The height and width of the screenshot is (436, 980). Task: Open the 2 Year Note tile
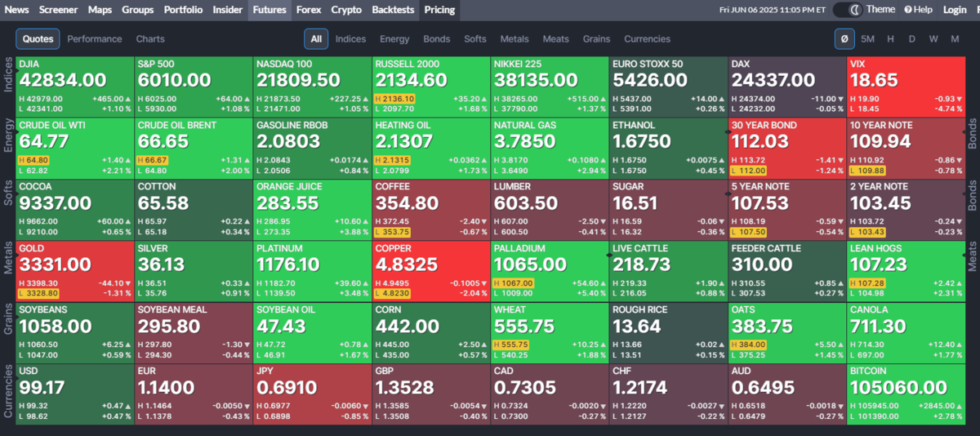pos(905,210)
